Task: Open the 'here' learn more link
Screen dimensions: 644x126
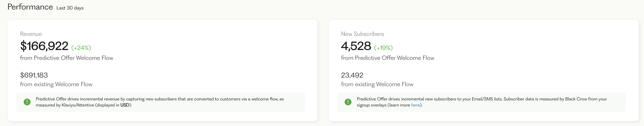Action: click(415, 105)
